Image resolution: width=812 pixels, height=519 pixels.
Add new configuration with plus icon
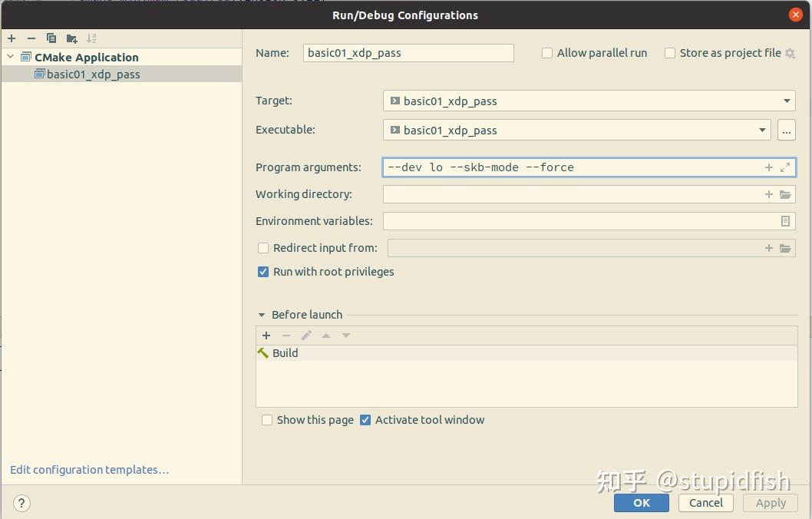click(x=12, y=38)
